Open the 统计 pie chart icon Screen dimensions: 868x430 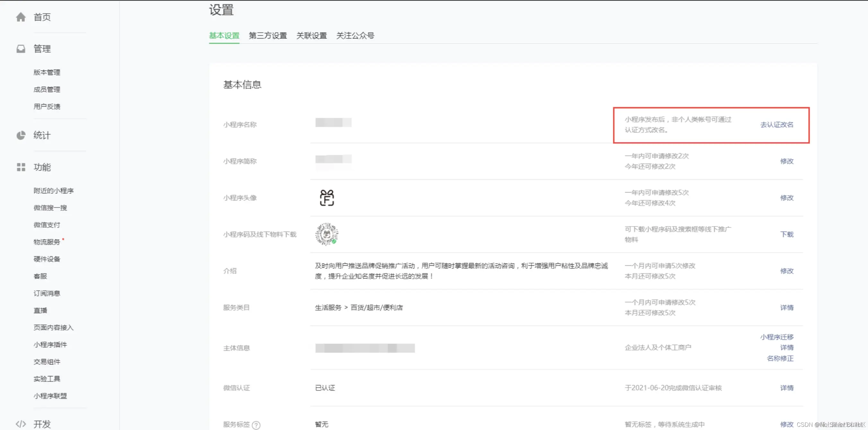21,135
